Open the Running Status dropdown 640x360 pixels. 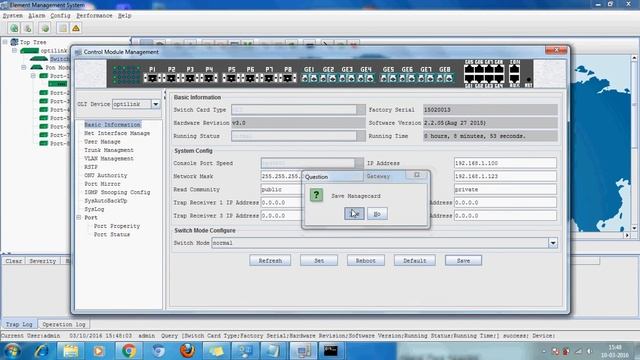click(x=360, y=136)
